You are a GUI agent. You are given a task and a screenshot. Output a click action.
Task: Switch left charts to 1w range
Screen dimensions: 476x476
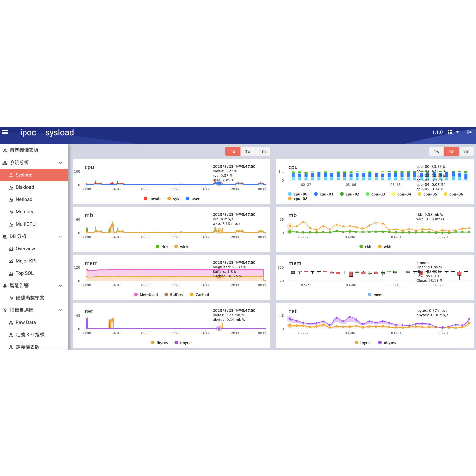click(x=248, y=151)
